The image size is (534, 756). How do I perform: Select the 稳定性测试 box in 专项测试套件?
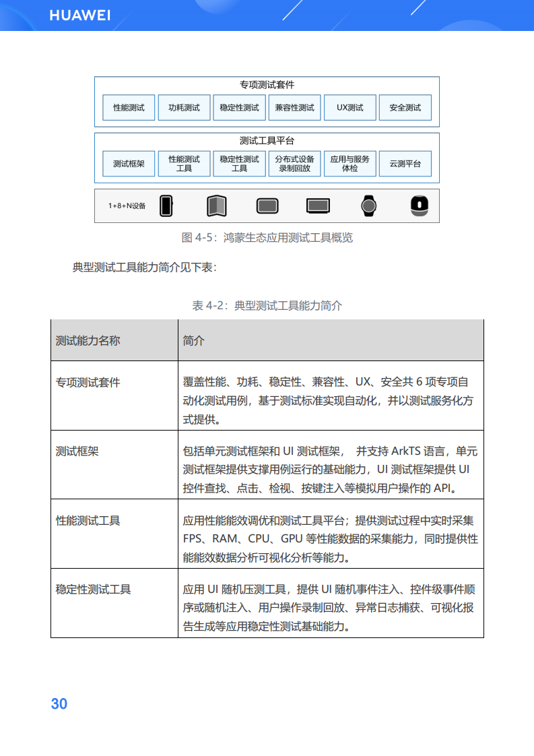240,108
